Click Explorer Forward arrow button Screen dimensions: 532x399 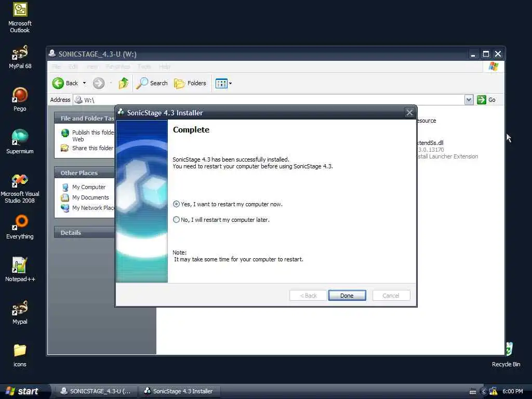tap(99, 83)
